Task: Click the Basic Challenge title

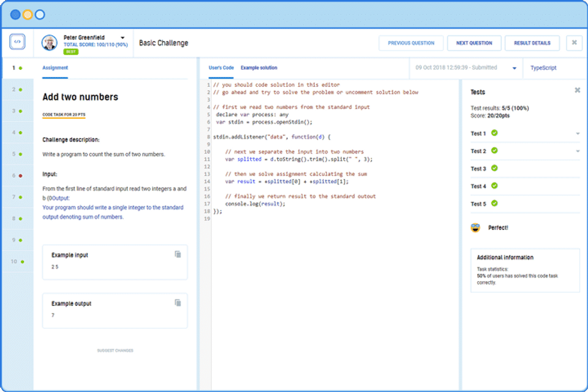Action: 164,43
